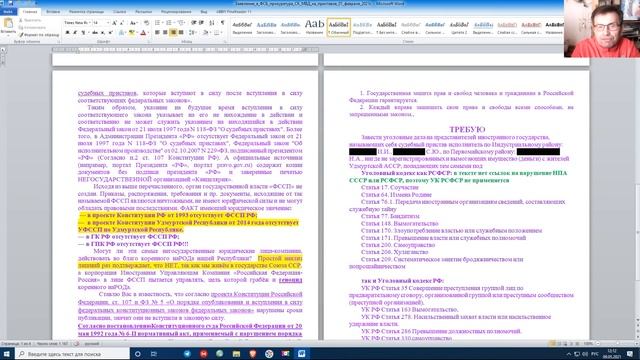640x360 pixels.
Task: Click the horizontal ruler above the document
Action: click(186, 50)
